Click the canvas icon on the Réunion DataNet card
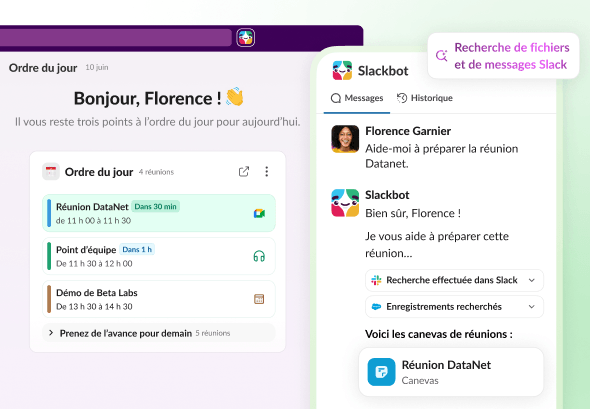Screen dimensions: 590x409 click(381, 372)
